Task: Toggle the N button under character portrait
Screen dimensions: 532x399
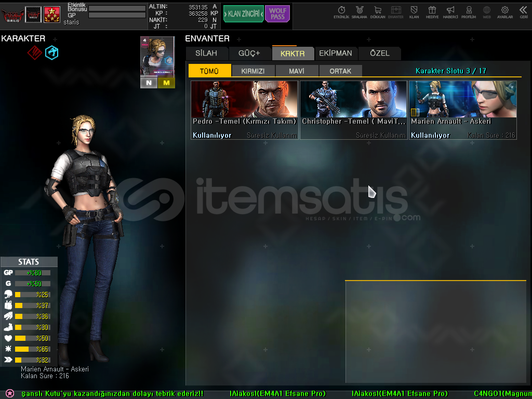Action: [x=149, y=83]
